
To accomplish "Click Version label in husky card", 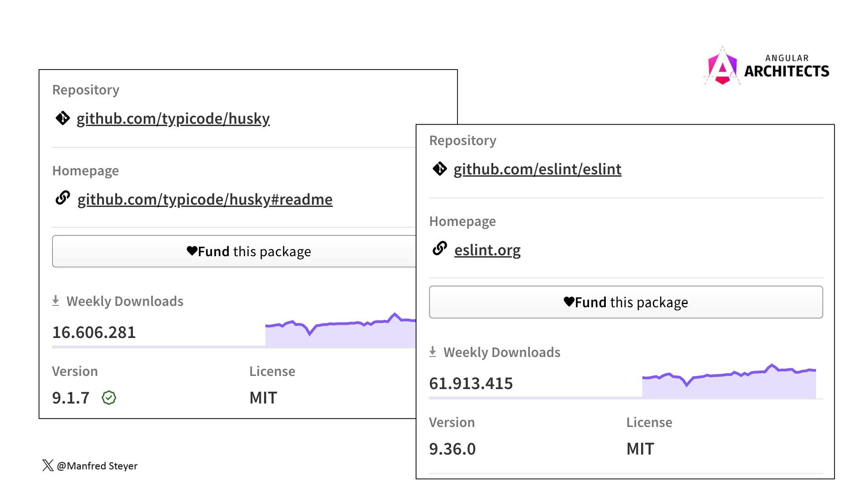I will pyautogui.click(x=75, y=371).
